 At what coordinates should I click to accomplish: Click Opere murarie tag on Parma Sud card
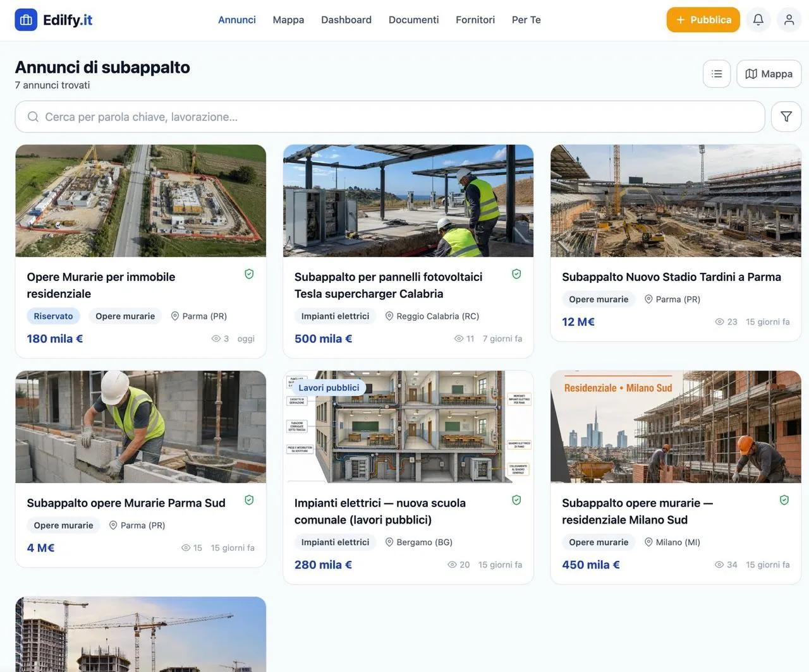[x=63, y=525]
